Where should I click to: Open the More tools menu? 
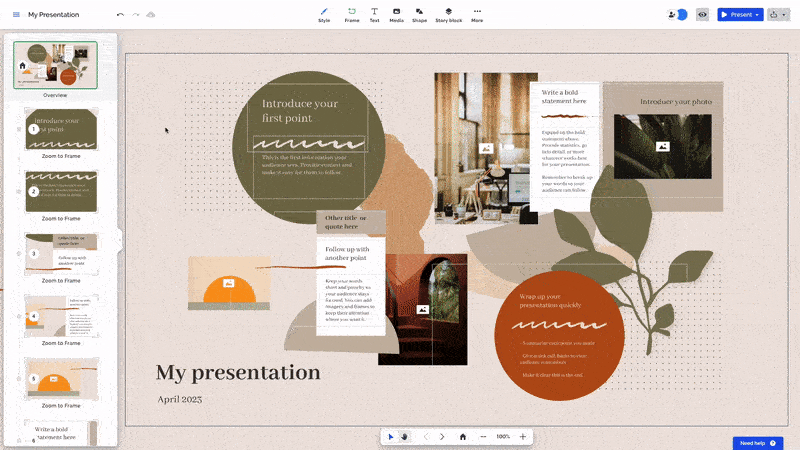(x=477, y=14)
